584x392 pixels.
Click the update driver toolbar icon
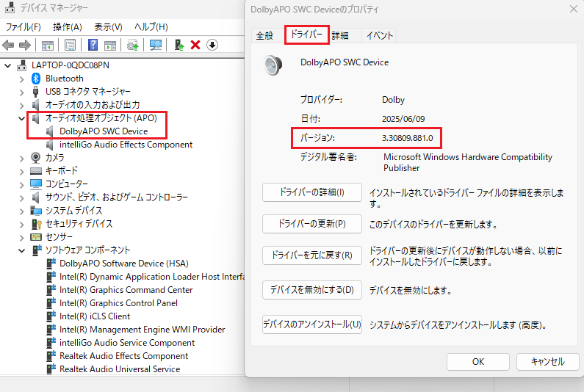coord(133,46)
